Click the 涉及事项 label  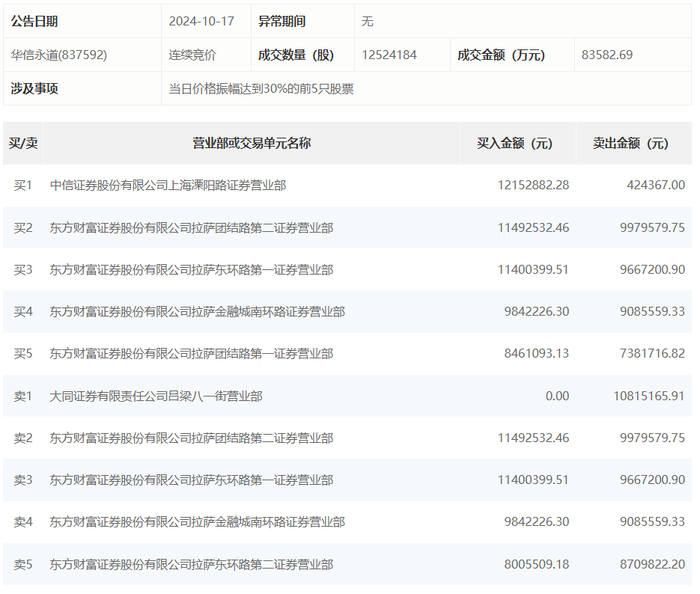(34, 88)
